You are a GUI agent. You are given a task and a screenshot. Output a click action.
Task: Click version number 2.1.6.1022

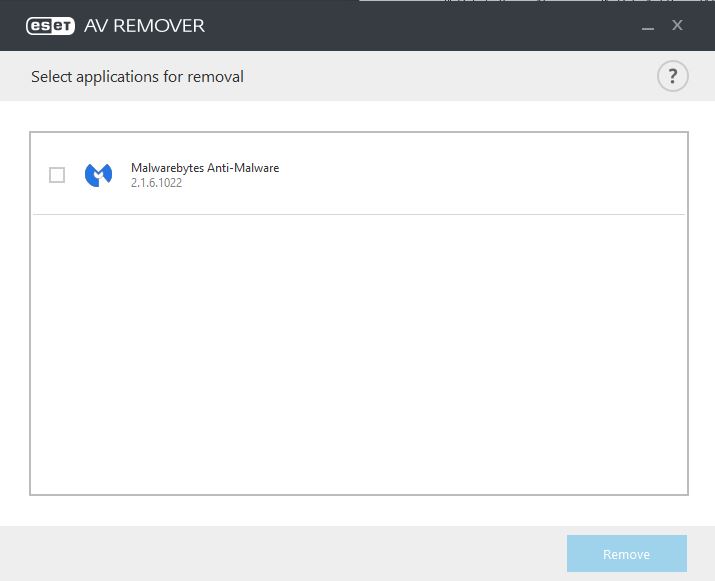pyautogui.click(x=156, y=183)
